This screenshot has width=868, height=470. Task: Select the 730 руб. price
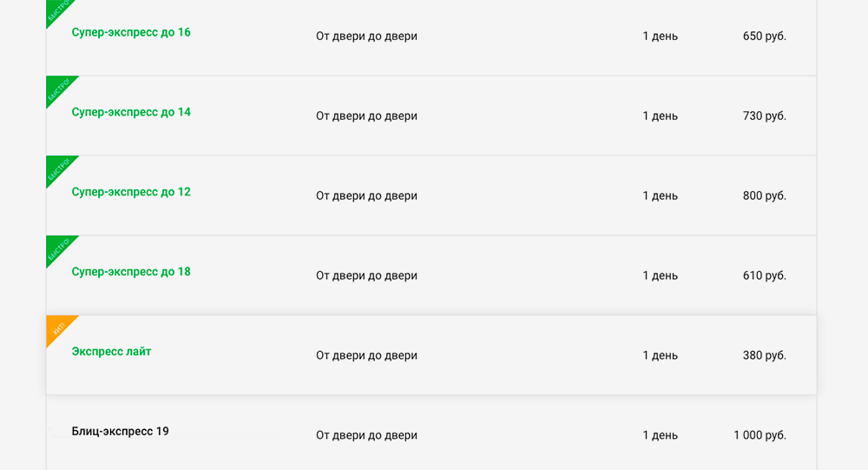tap(765, 116)
